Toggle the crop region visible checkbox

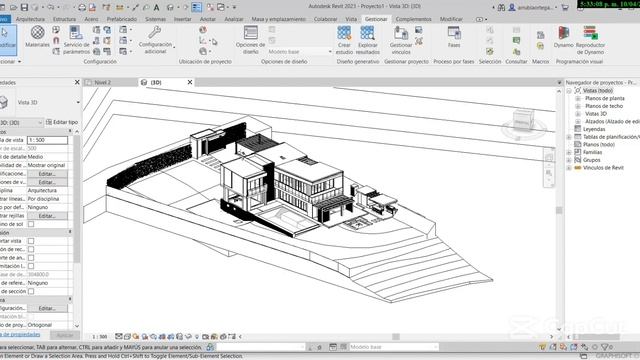click(x=31, y=249)
